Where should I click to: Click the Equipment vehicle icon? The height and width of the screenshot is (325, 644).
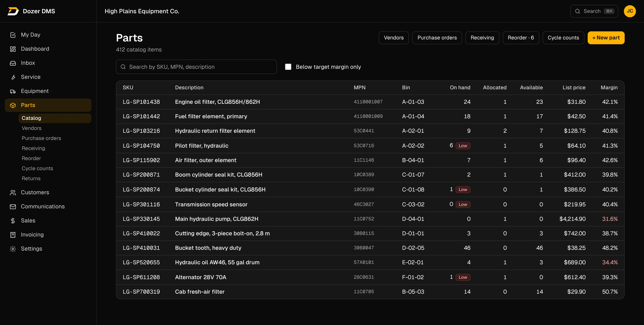click(13, 91)
